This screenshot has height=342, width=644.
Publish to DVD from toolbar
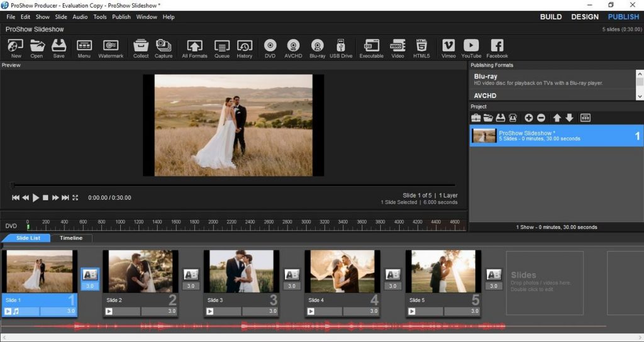pos(270,48)
